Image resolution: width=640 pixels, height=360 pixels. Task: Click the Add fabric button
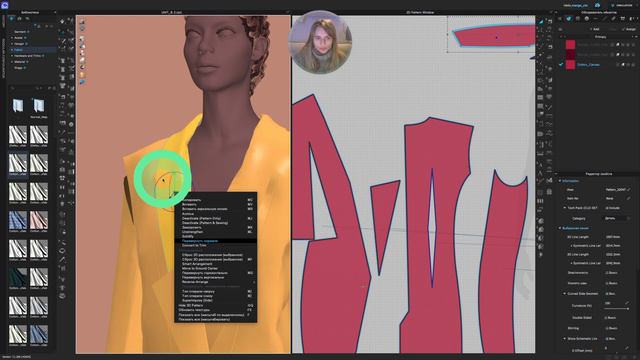pyautogui.click(x=596, y=29)
